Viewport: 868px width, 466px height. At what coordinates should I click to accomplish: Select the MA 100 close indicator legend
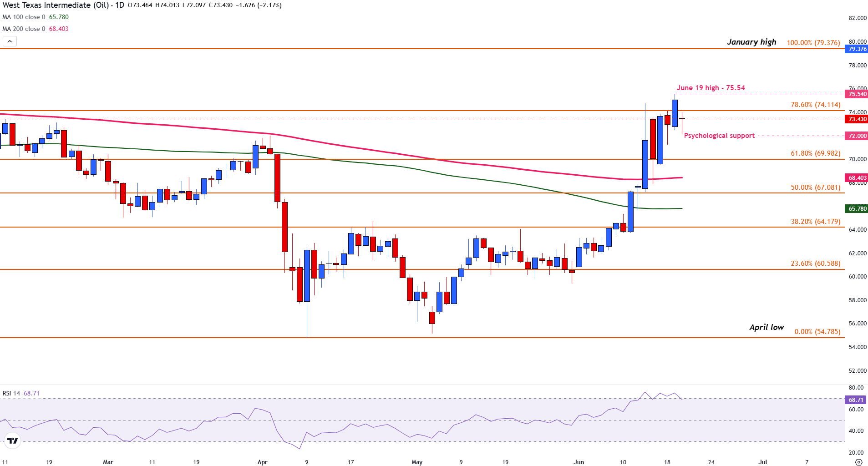coord(35,17)
